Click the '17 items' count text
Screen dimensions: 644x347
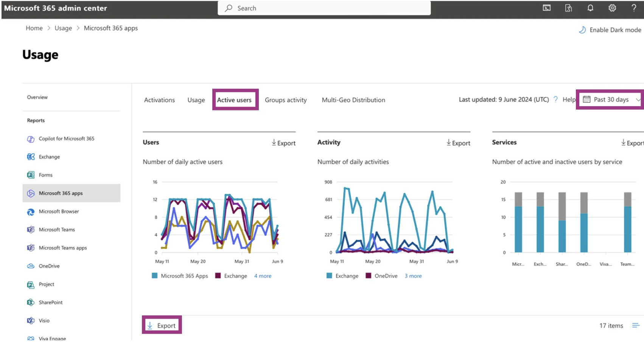click(611, 325)
